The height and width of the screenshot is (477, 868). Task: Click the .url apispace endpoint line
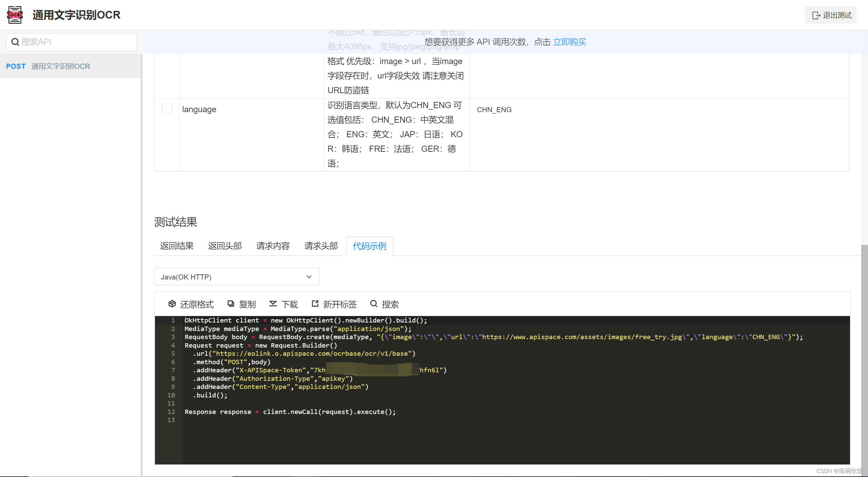pos(304,354)
